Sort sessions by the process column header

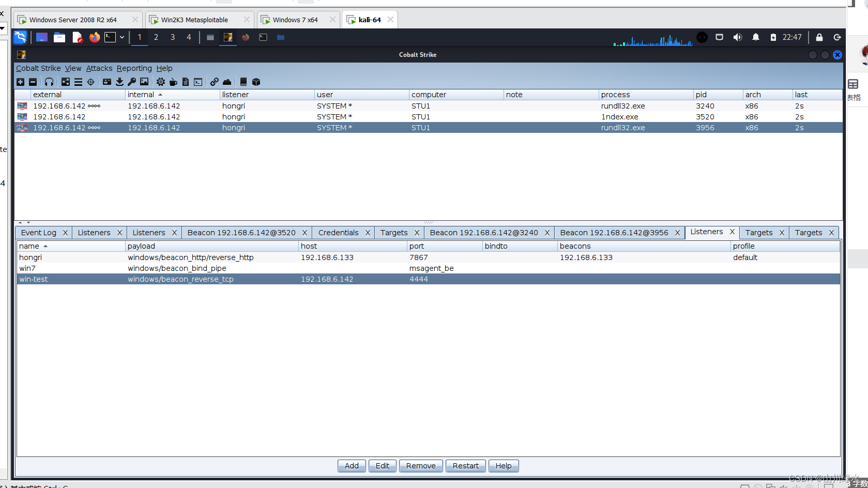[x=646, y=95]
